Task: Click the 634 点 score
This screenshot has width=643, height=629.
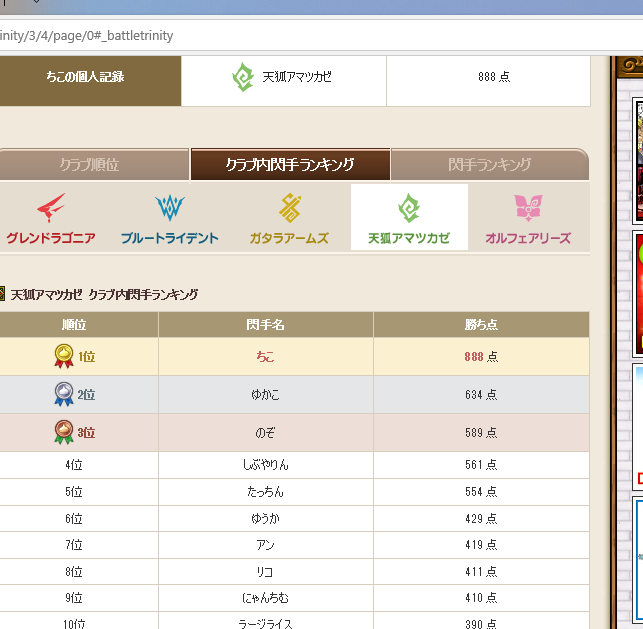Action: pos(481,394)
